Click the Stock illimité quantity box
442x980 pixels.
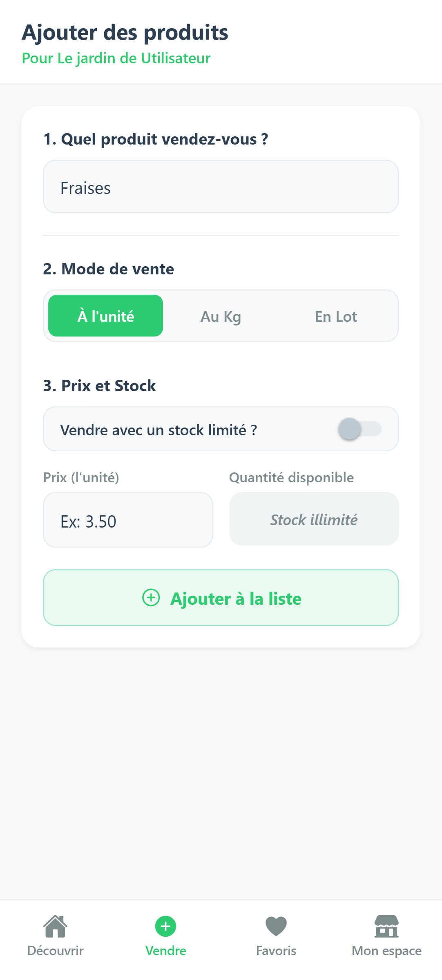314,519
